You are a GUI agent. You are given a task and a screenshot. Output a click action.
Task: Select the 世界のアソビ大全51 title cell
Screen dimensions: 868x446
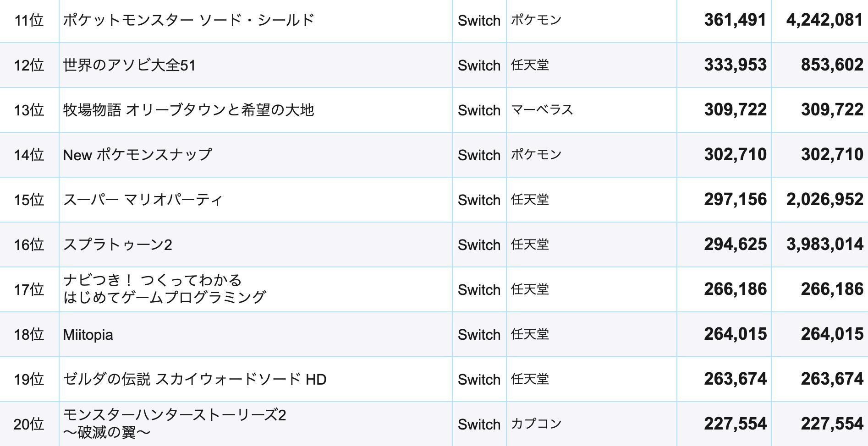point(129,65)
